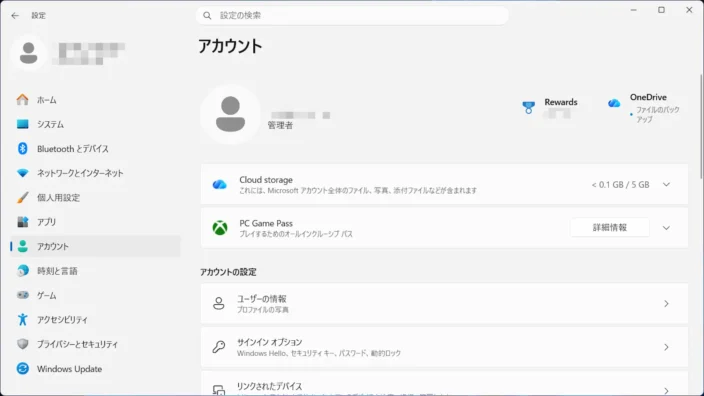Click the アカウント green person icon
The image size is (704, 396).
coord(22,246)
